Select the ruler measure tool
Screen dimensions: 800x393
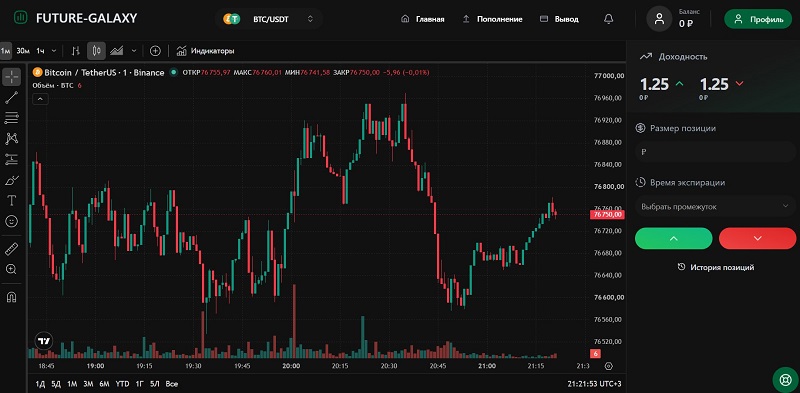12,249
